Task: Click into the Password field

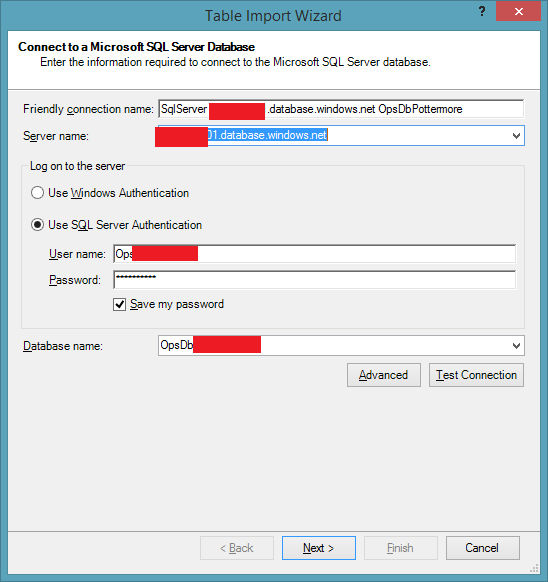Action: (x=314, y=280)
